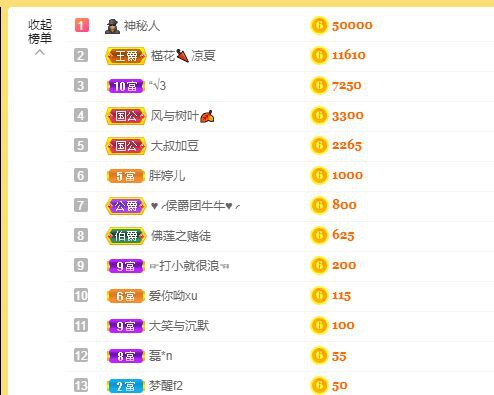Click the purple 10富 badge

tap(126, 86)
